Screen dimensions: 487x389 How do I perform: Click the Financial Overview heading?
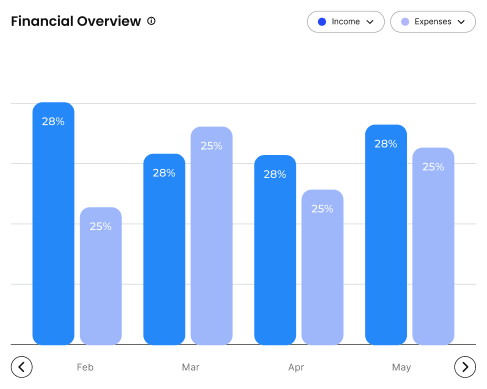[x=76, y=21]
